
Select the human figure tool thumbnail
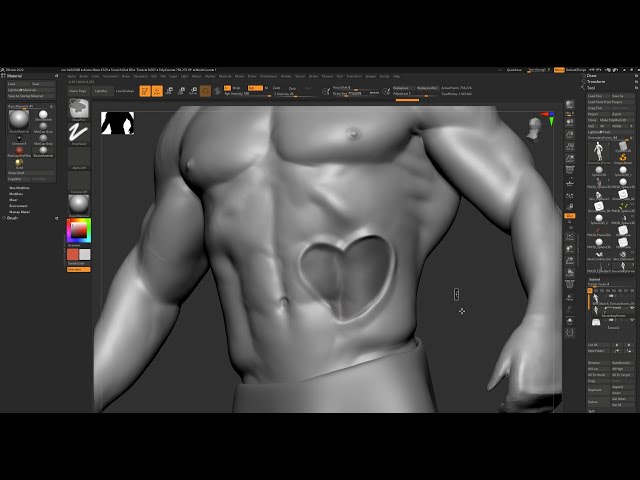coord(599,152)
